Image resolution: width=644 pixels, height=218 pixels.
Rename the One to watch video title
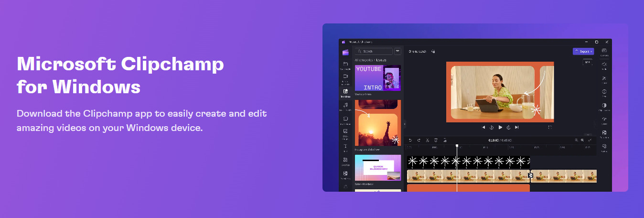[418, 51]
